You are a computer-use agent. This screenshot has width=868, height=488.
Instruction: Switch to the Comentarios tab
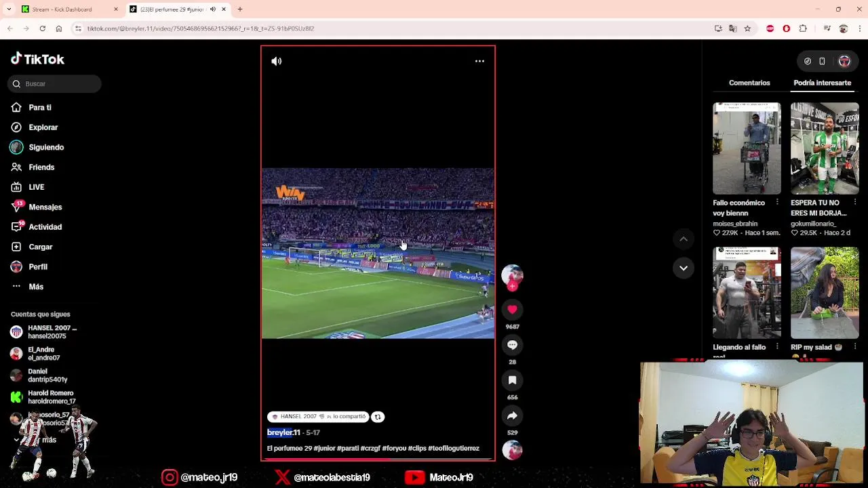pos(749,83)
